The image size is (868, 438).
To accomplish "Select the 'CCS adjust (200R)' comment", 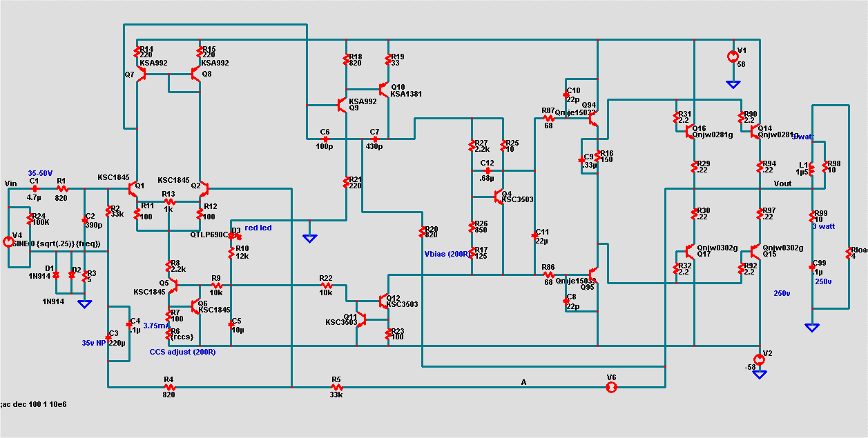I will click(182, 352).
